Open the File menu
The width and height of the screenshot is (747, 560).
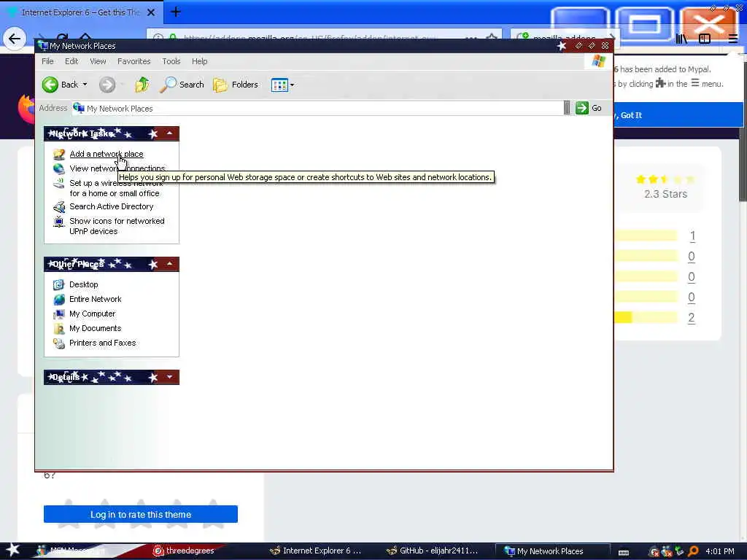pos(47,61)
